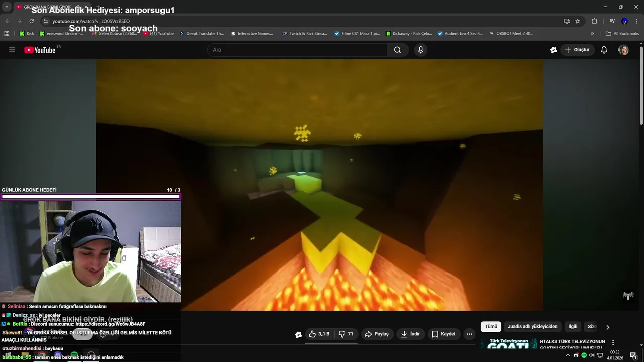View site information icon in address bar
Viewport: 644px width, 362px height.
46,21
